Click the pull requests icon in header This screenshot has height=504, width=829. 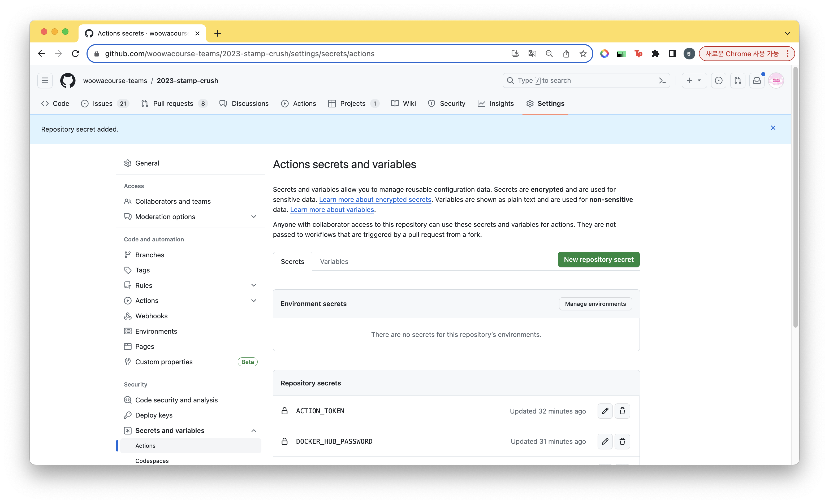(737, 80)
